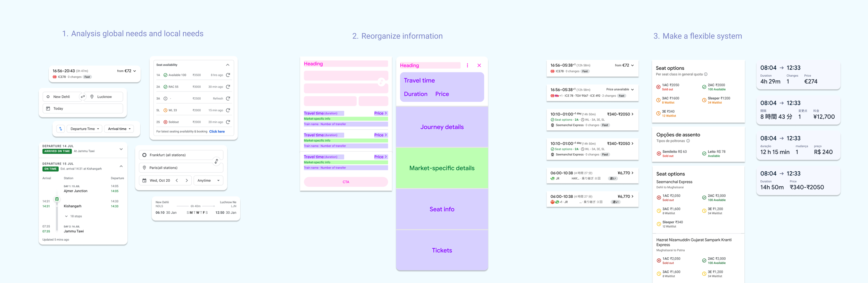Screen dimensions: 868x283
Task: Expand the 16:56–20:43 from €72 card
Action: 135,71
